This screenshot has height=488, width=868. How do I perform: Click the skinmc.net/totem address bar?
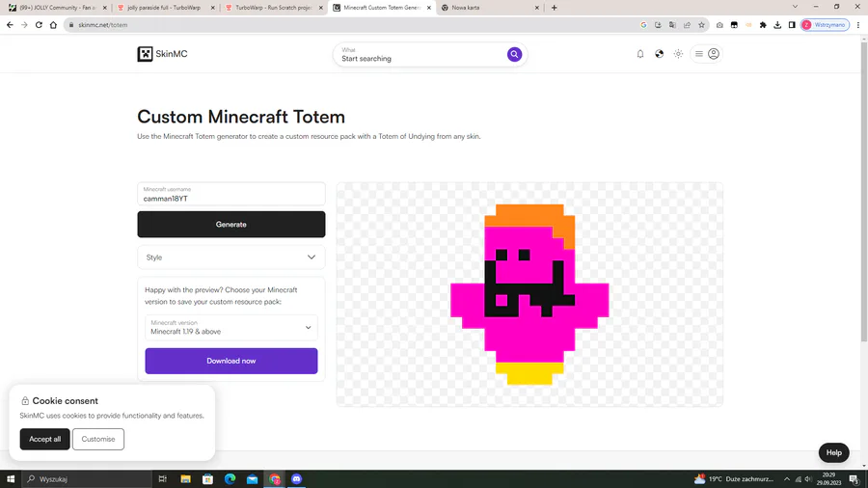point(354,25)
